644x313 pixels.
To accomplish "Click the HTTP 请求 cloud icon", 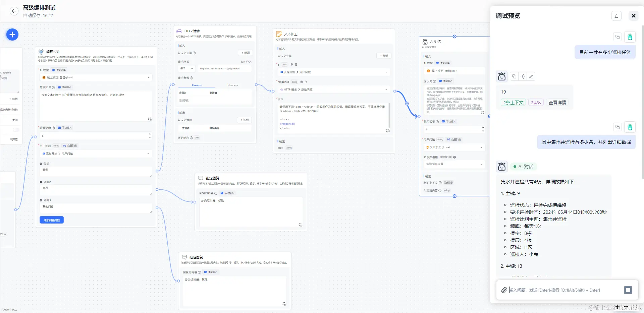I will tap(179, 31).
